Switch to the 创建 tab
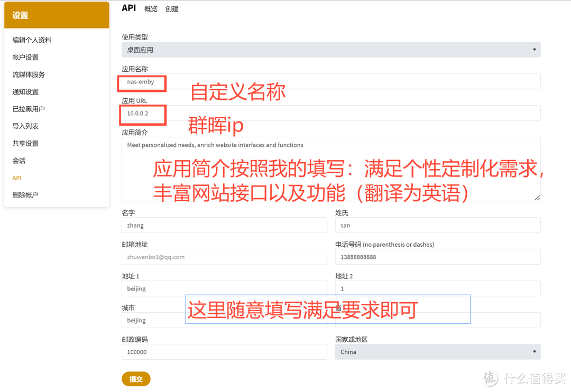 (172, 8)
